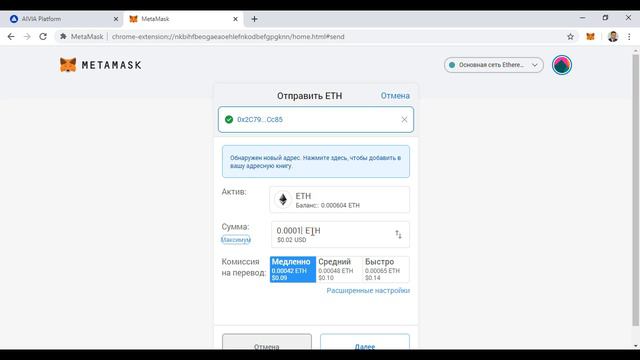This screenshot has width=640, height=360.
Task: Switch to the MetaMask tab
Action: (184, 19)
